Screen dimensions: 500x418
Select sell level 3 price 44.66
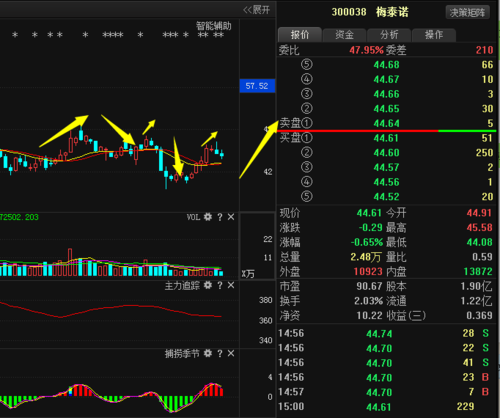[x=387, y=94]
